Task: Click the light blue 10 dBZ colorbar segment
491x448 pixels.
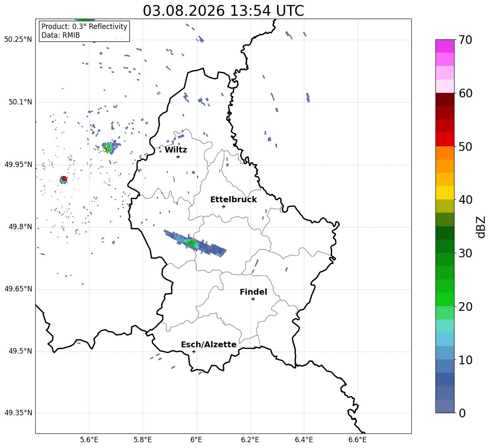Action: coord(445,353)
